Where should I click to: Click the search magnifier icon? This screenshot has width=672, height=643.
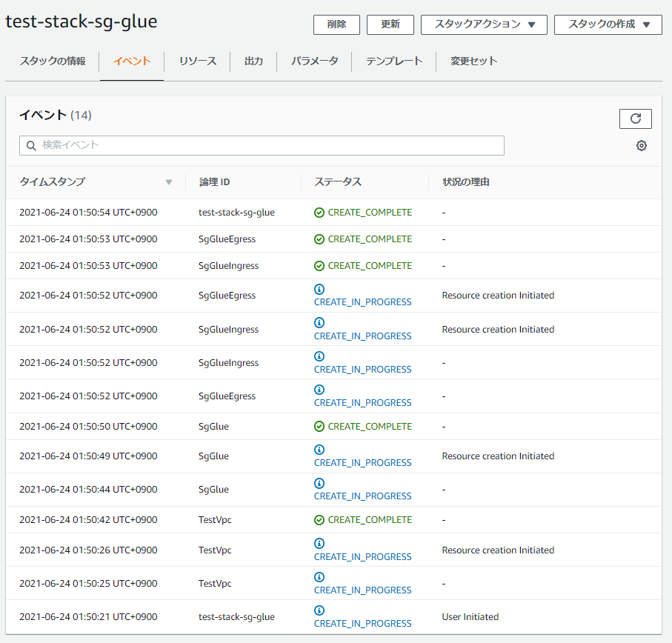click(x=31, y=146)
